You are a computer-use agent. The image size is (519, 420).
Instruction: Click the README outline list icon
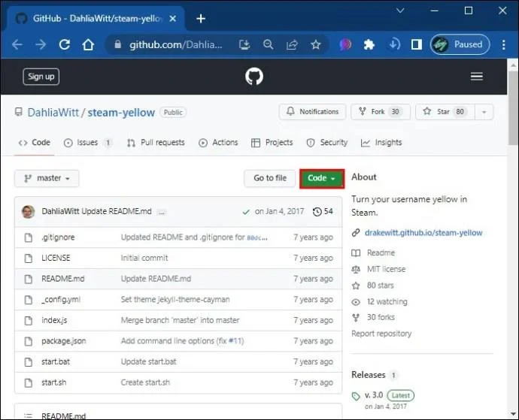pos(28,415)
